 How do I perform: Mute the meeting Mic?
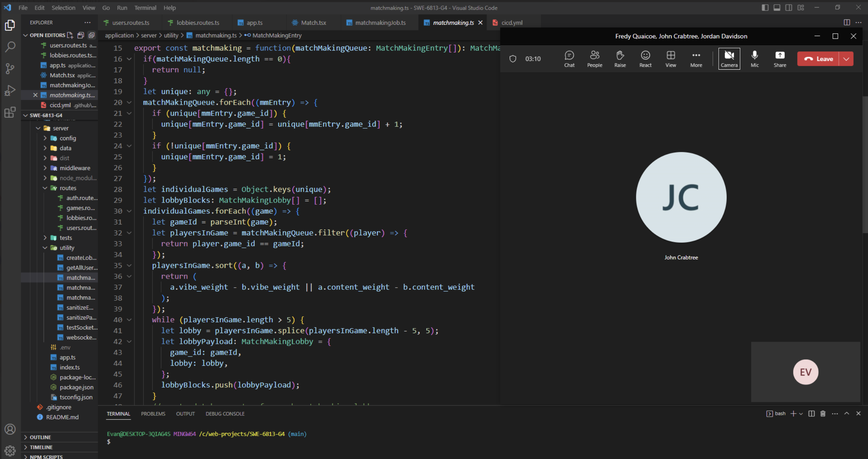(x=755, y=58)
